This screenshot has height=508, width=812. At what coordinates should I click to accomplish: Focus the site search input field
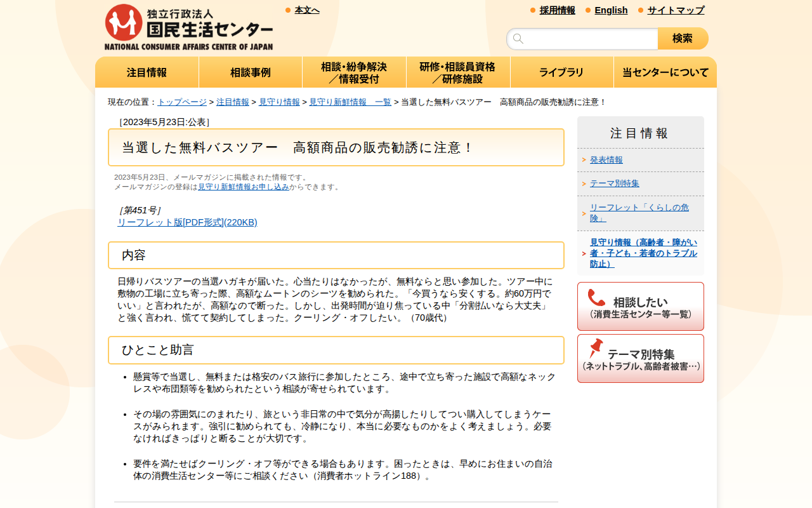click(582, 39)
